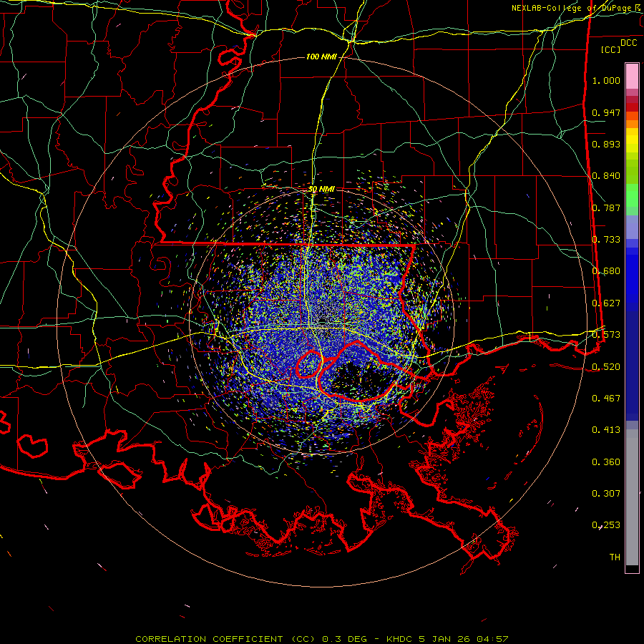Click the 0.947 scale value
644x644 pixels.
coord(606,112)
